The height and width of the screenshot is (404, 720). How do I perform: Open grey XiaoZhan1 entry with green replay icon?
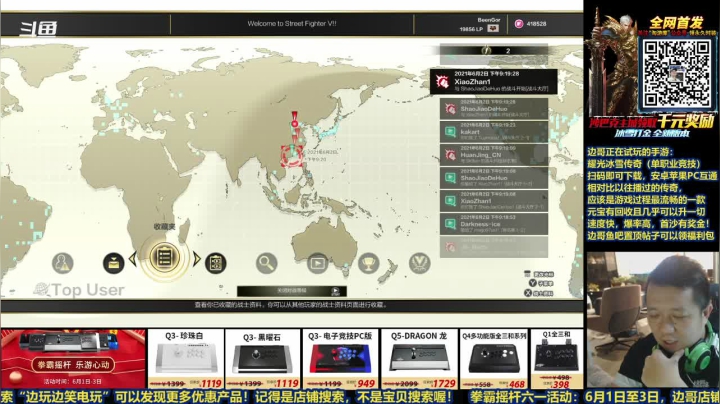(x=494, y=201)
